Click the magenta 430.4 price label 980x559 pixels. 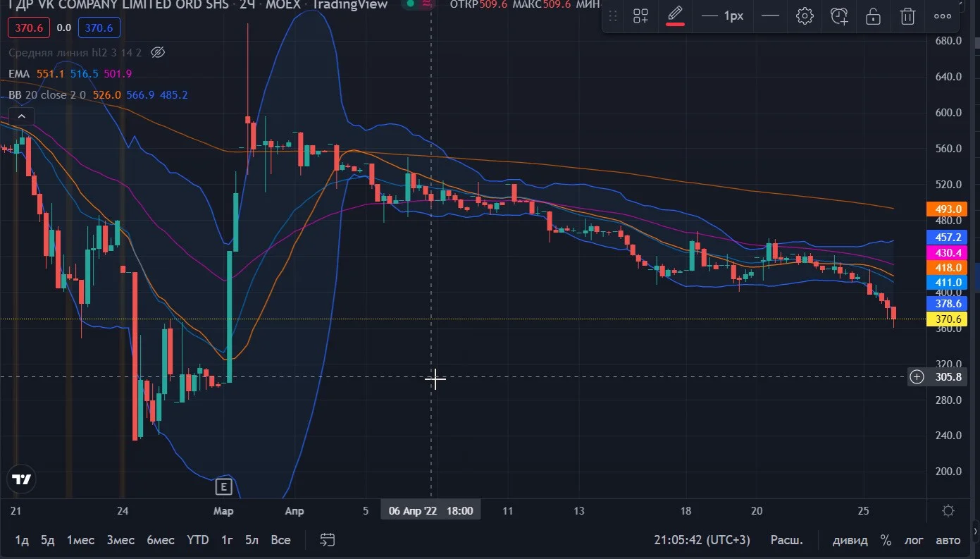(x=948, y=252)
